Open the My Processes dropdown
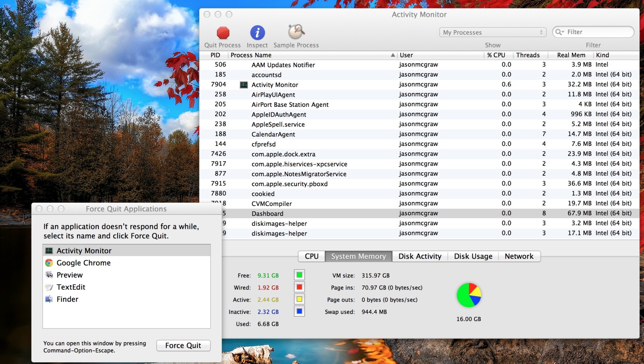Screen dimensions: 644x364 click(x=492, y=32)
